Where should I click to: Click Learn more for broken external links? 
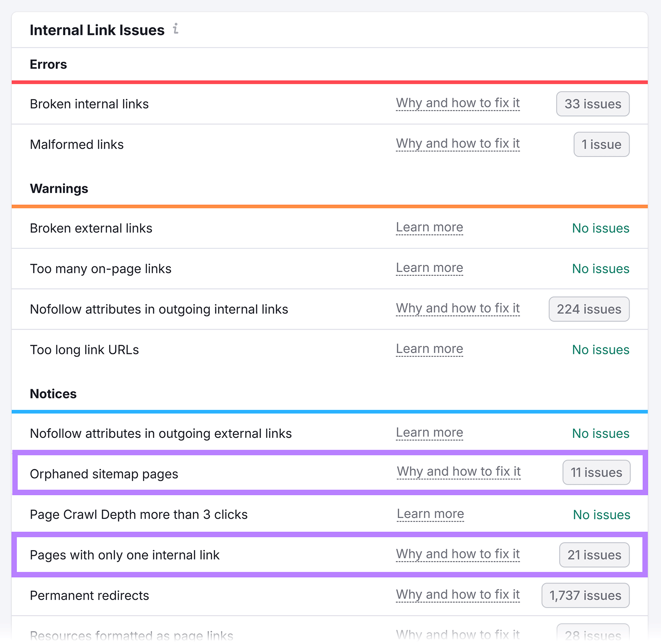click(429, 227)
